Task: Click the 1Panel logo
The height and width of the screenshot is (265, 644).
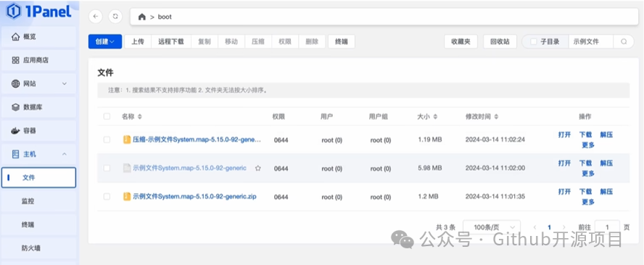Action: tap(39, 12)
